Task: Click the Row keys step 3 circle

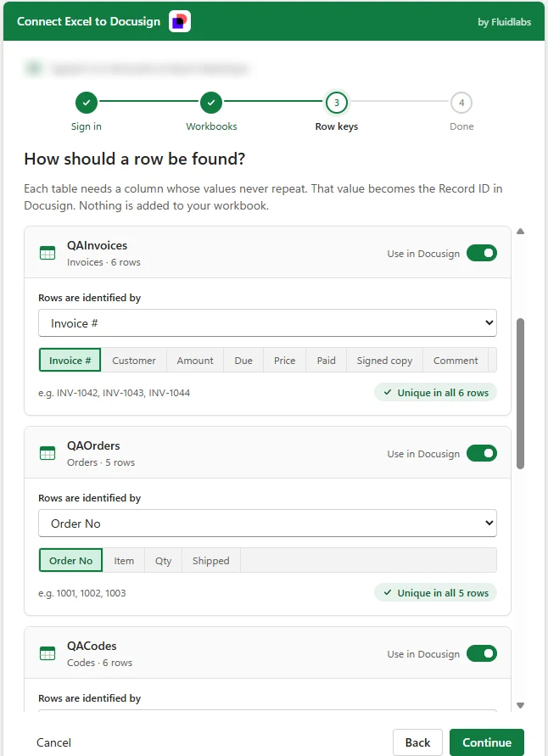Action: tap(337, 102)
